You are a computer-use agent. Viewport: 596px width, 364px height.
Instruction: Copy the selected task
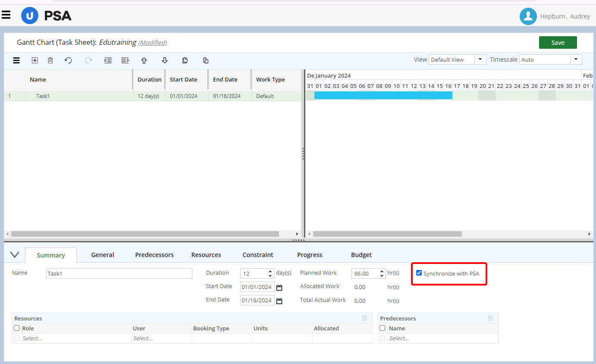pyautogui.click(x=185, y=60)
